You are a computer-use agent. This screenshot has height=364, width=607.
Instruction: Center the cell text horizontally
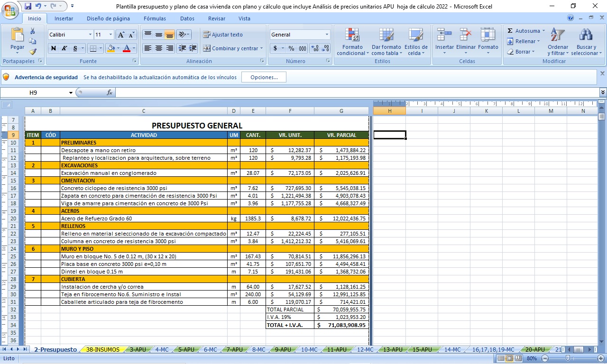tap(159, 48)
